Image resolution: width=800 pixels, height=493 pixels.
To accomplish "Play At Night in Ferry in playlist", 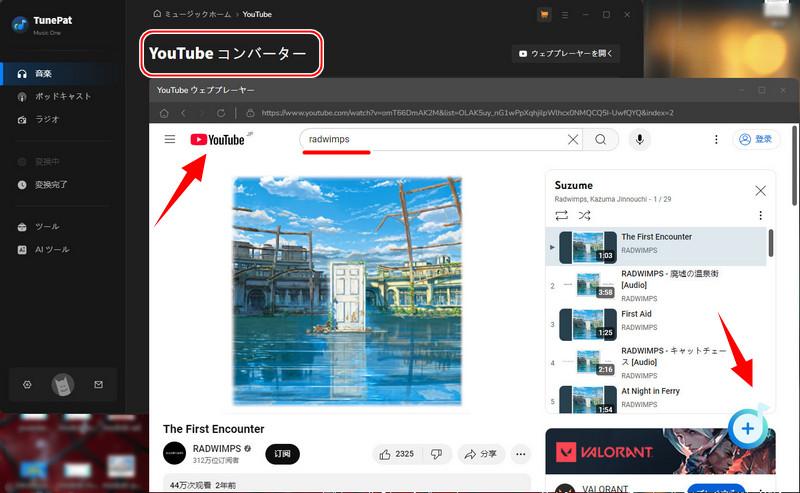I will [656, 398].
